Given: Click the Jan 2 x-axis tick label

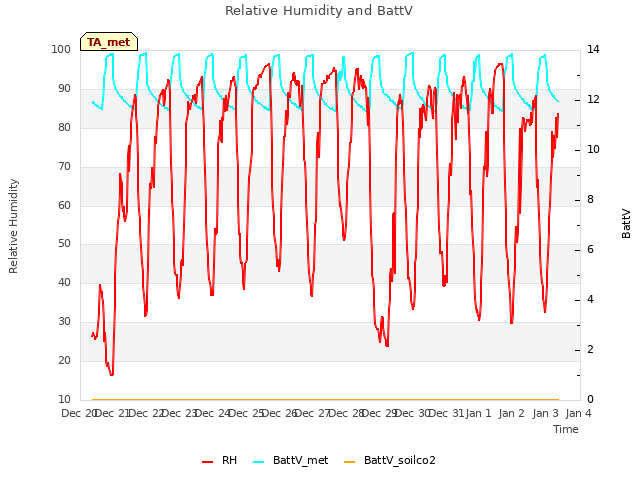Looking at the screenshot, I should coord(511,413).
